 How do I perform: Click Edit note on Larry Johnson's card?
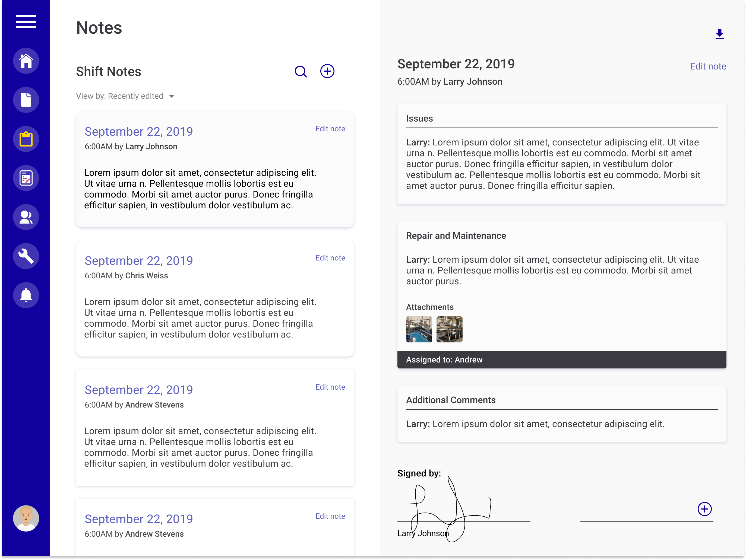[x=330, y=129]
